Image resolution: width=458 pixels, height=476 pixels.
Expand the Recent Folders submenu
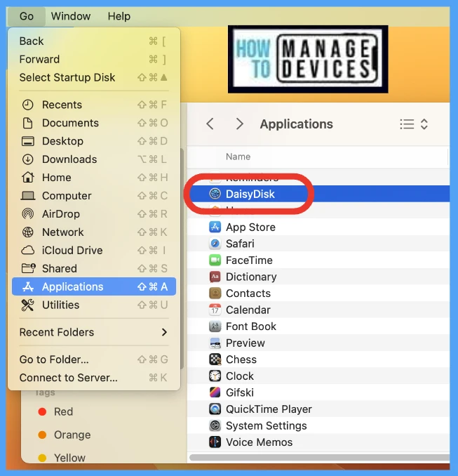(94, 332)
